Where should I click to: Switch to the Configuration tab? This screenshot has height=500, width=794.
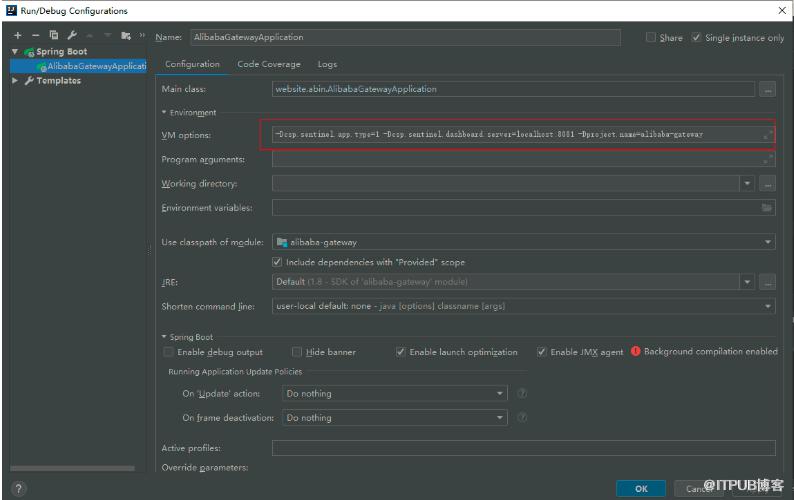point(192,64)
